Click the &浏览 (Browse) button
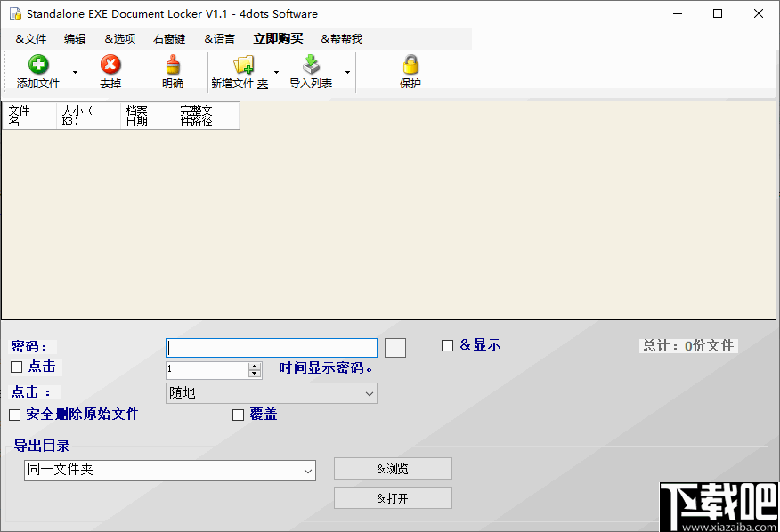Image resolution: width=780 pixels, height=532 pixels. [x=392, y=468]
